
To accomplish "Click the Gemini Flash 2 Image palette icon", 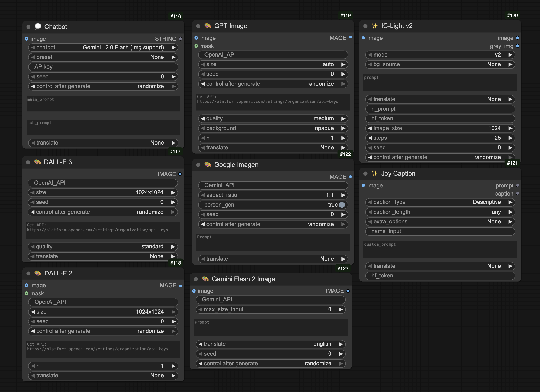I will point(205,279).
